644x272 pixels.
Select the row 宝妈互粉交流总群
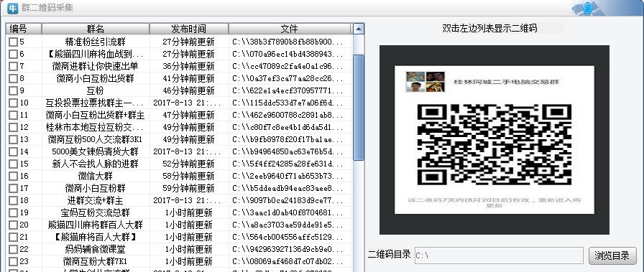180,213
